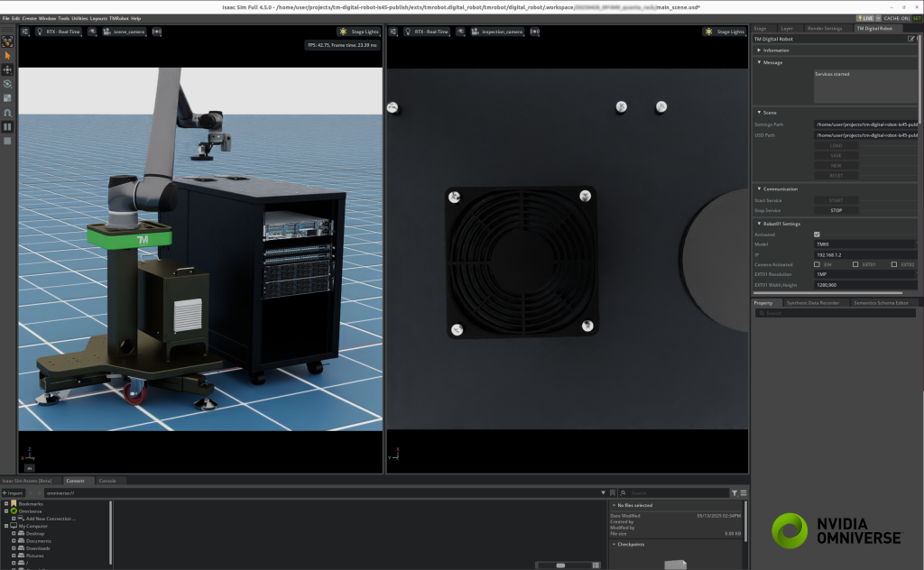
Task: Click the Move tool icon on the left toolbar
Action: 8,69
